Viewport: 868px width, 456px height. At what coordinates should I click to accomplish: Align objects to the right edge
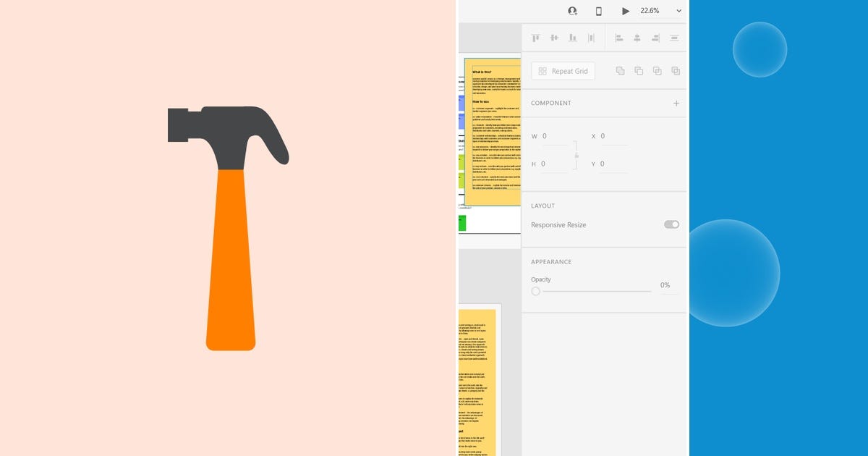pos(655,37)
